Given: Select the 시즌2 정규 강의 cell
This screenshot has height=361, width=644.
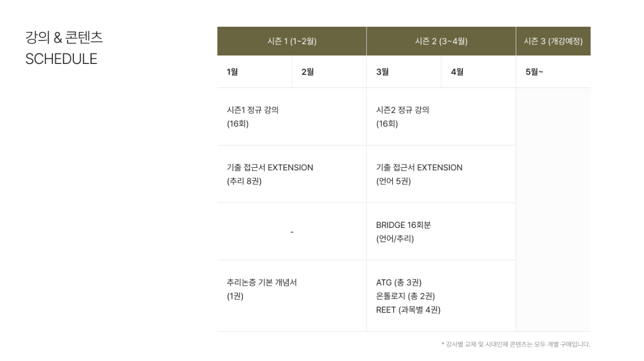Looking at the screenshot, I should (x=403, y=117).
